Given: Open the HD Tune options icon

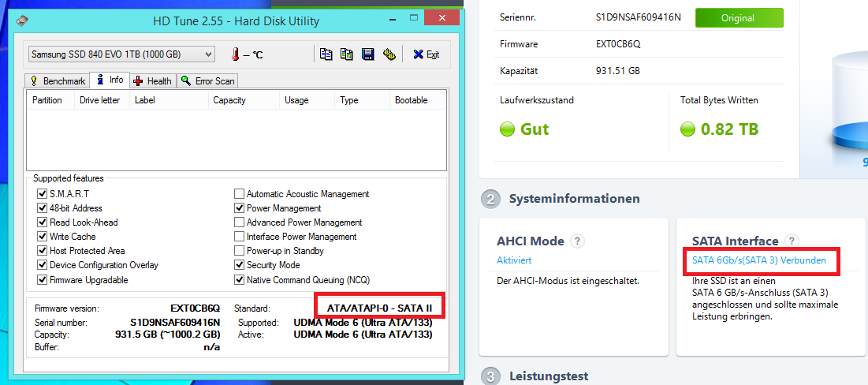Looking at the screenshot, I should click(x=389, y=54).
